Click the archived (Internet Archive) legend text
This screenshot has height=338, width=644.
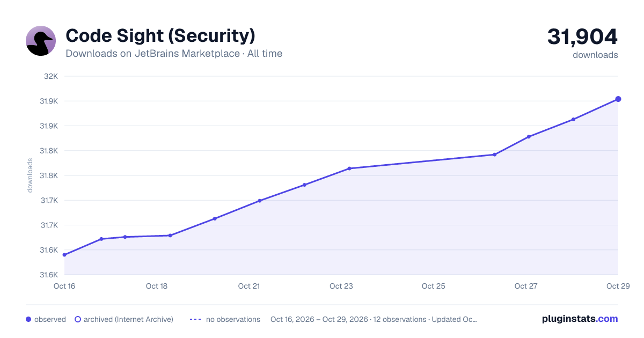[x=128, y=319]
